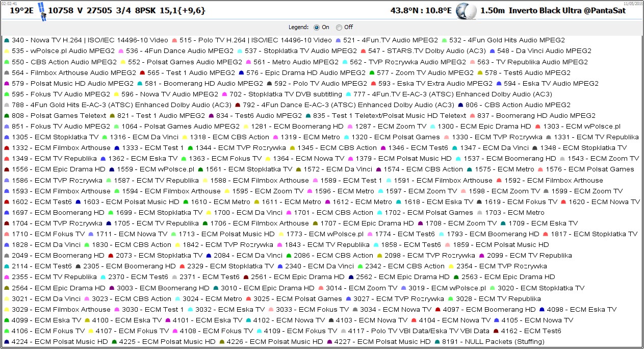644x349 pixels.
Task: Click the color marker for 3021 - ECM Da Vinci
Action: coord(7,299)
